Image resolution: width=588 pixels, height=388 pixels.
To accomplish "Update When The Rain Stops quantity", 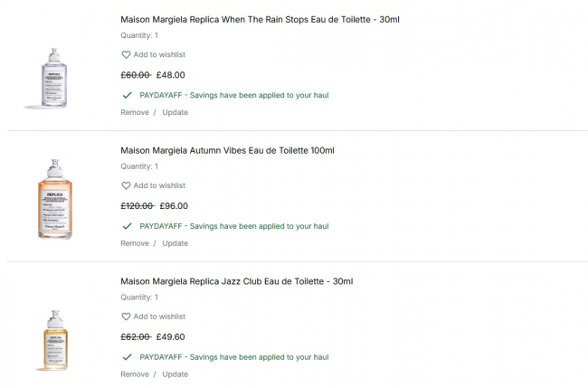I will 175,112.
